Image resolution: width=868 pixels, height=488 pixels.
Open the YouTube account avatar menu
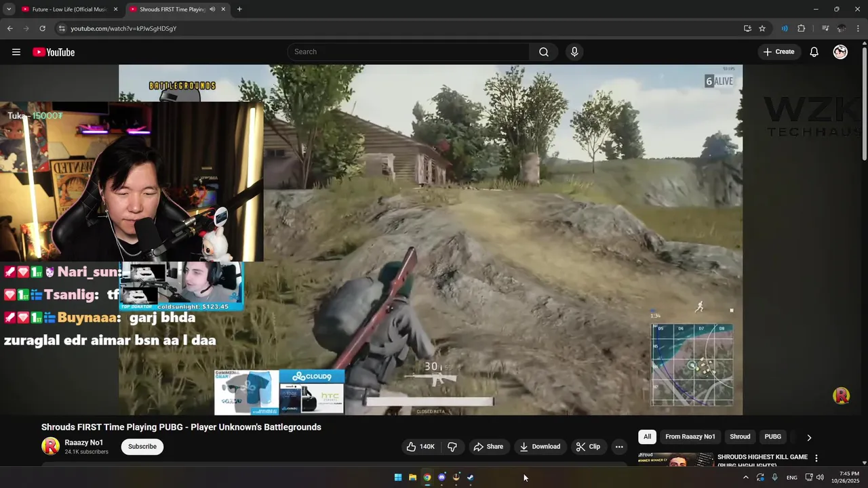pyautogui.click(x=840, y=52)
